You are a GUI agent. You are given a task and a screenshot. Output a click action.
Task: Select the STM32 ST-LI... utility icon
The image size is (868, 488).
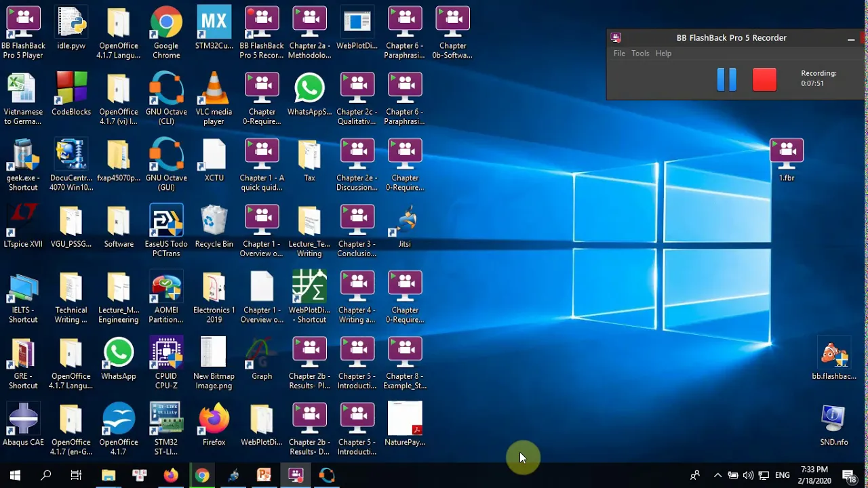[166, 429]
